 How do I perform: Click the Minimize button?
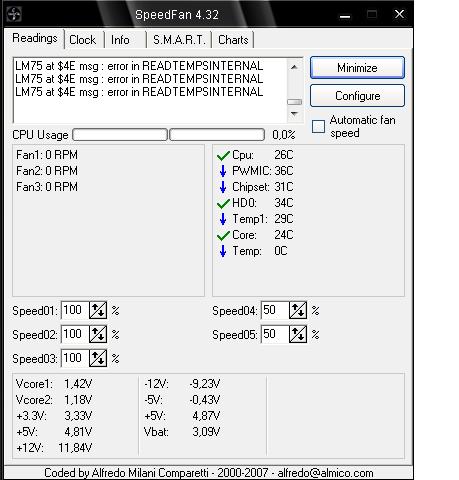(357, 68)
